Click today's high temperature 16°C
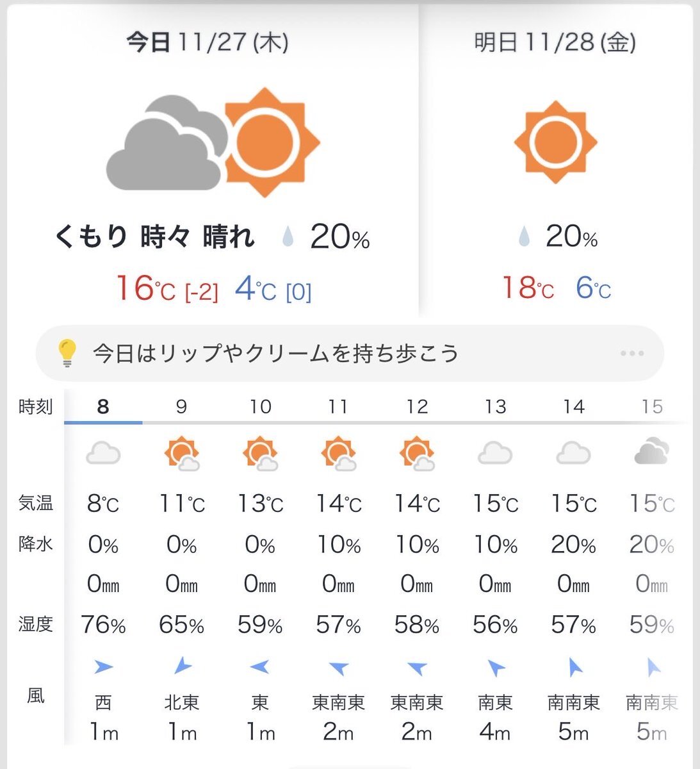The image size is (700, 769). [145, 288]
